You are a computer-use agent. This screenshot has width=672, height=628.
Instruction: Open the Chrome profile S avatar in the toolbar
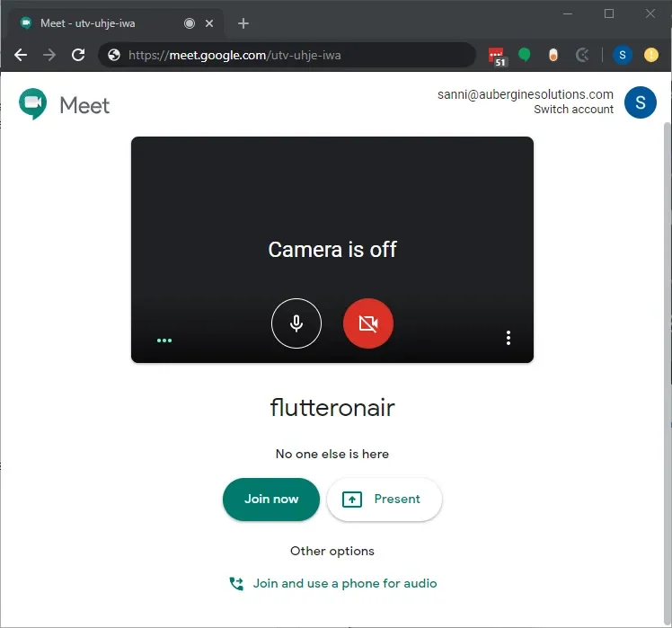point(623,55)
